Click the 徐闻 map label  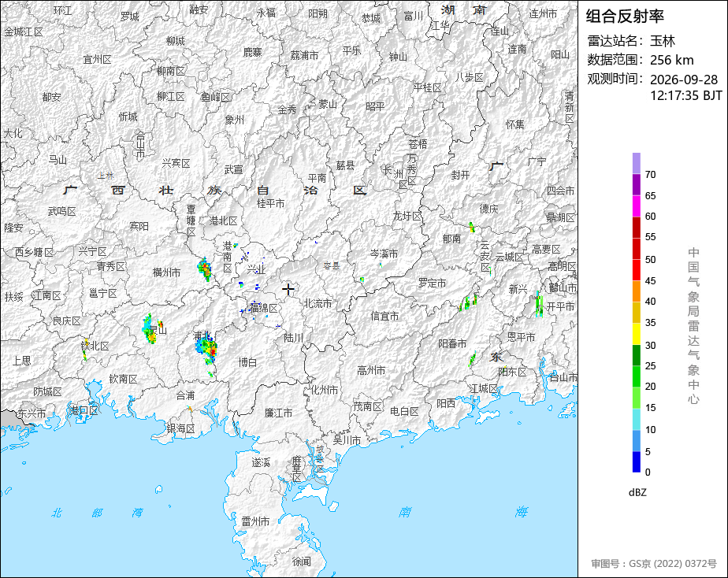point(301,561)
